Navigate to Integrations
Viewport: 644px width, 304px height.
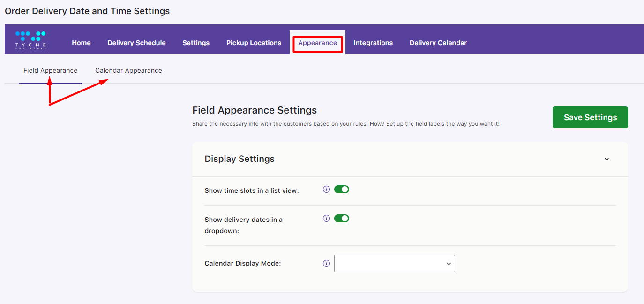coord(373,42)
